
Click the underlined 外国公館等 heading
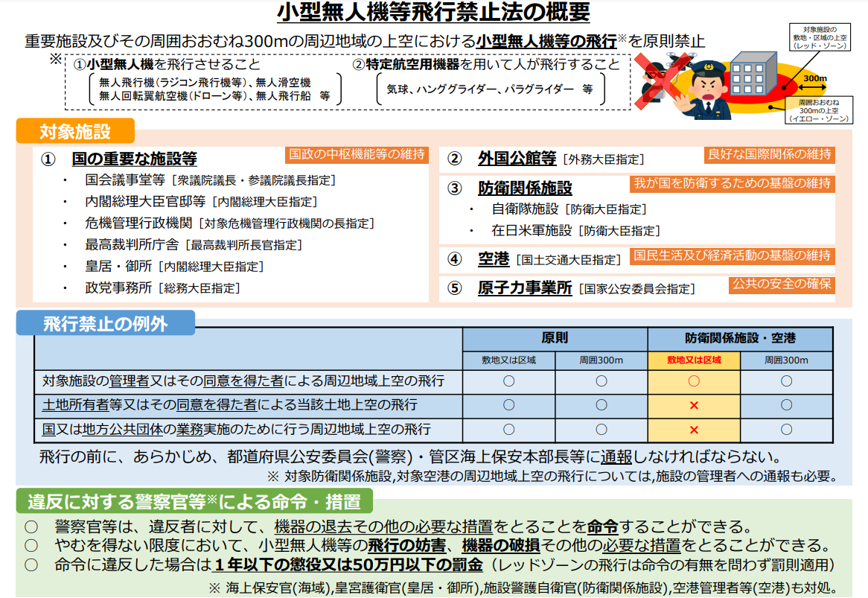pyautogui.click(x=517, y=159)
